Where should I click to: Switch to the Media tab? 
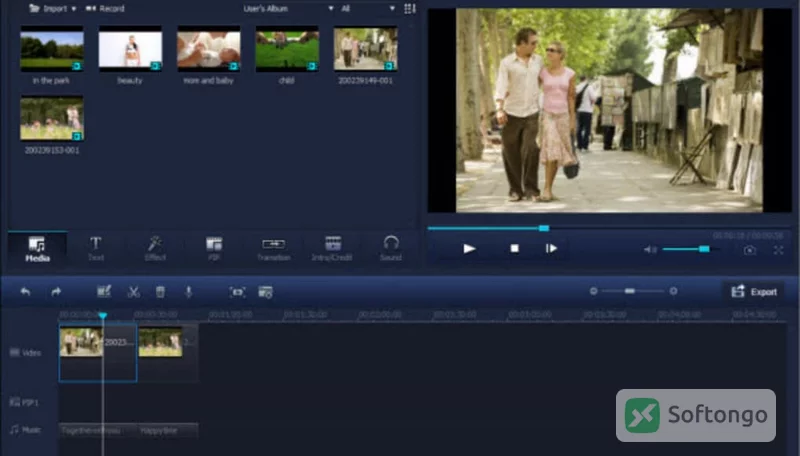click(37, 249)
